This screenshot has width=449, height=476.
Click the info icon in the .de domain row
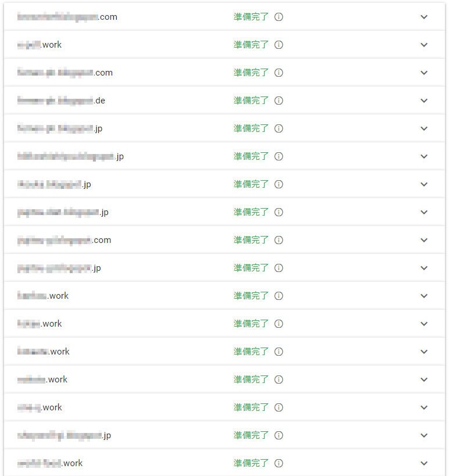(278, 101)
